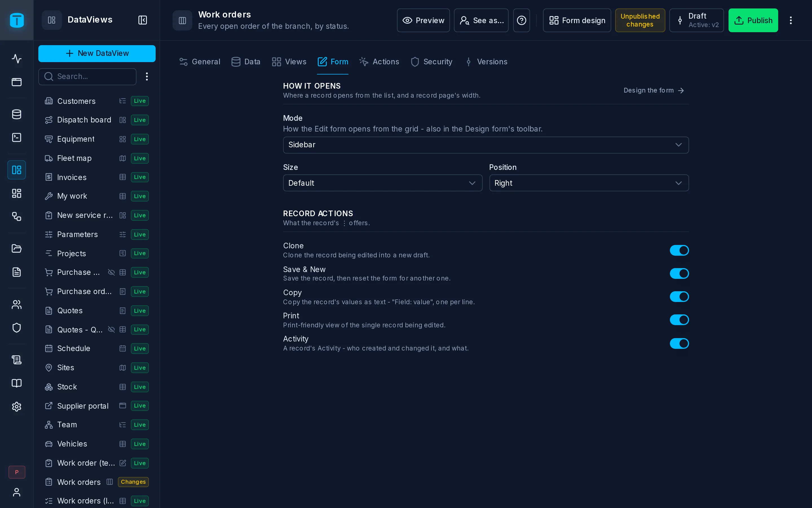The image size is (812, 508).
Task: Open the Mode dropdown set to Sidebar
Action: [486, 145]
